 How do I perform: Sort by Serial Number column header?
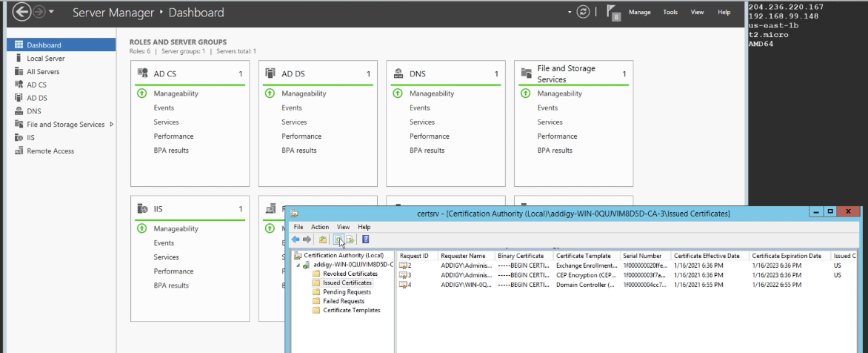(646, 256)
